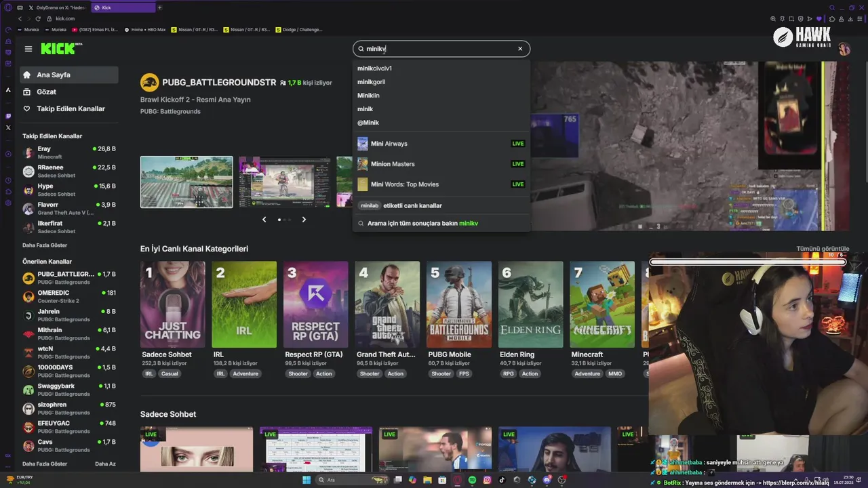Expand recommended list with bottom Daha Fazla Göster

[45, 464]
